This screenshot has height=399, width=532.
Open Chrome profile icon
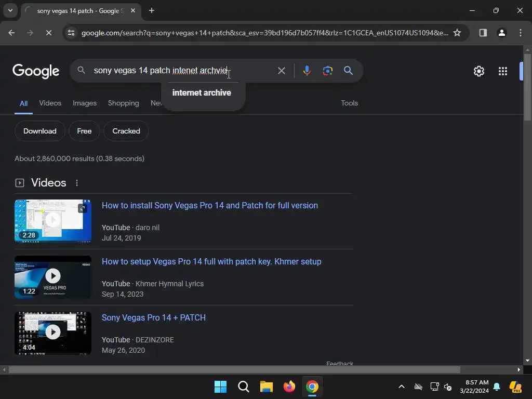point(501,33)
